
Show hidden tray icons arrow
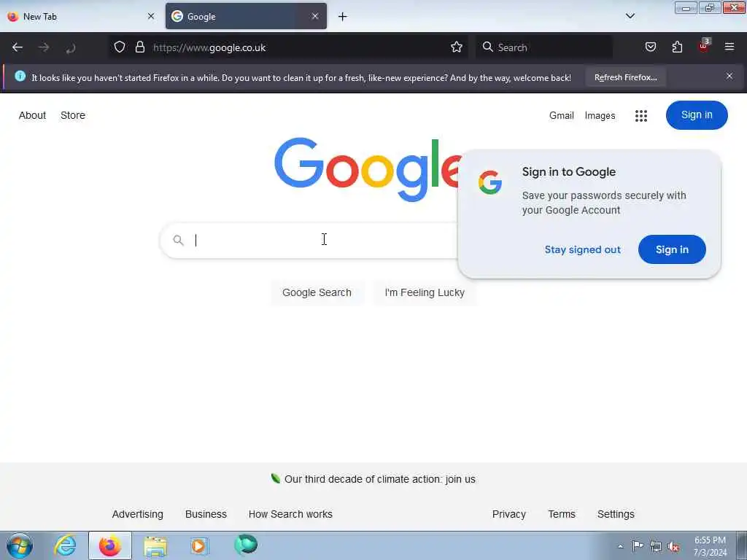click(x=620, y=546)
